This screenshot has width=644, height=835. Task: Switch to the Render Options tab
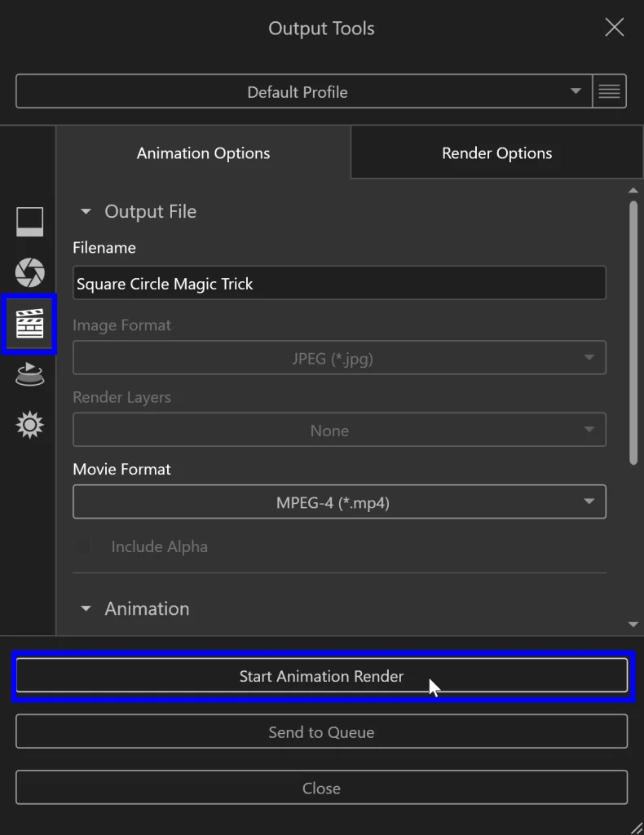(x=496, y=153)
